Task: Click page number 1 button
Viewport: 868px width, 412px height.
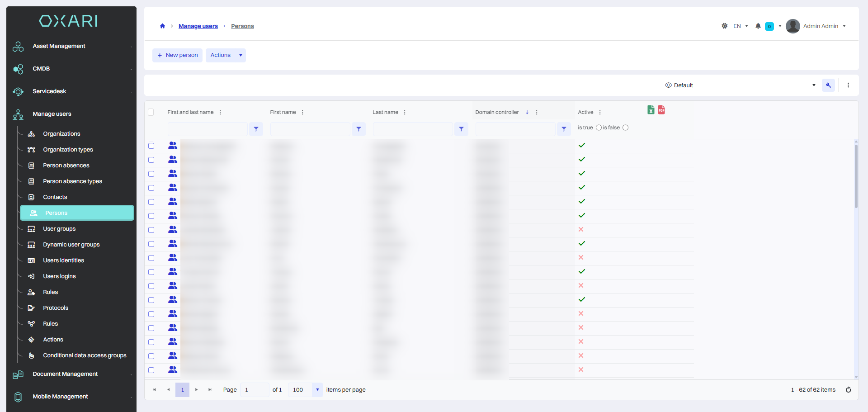Action: click(x=182, y=390)
